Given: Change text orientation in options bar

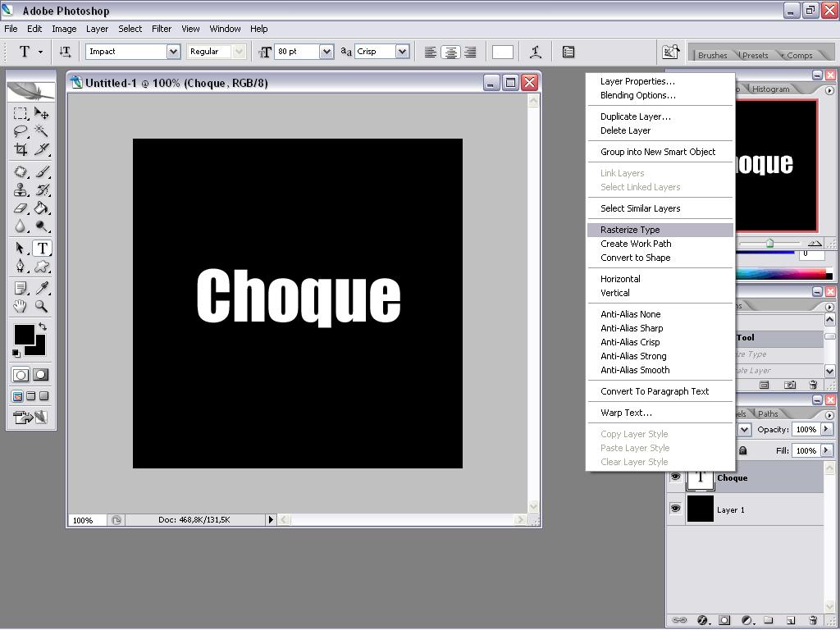Looking at the screenshot, I should click(x=65, y=52).
